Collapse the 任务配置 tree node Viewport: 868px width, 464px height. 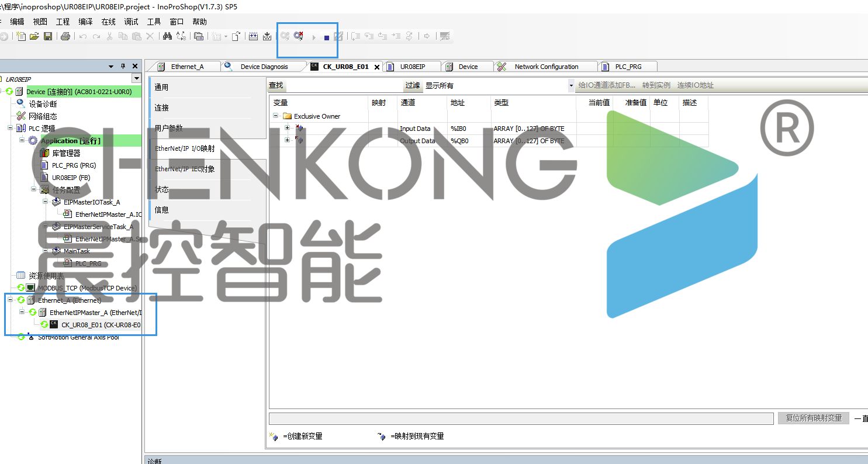(x=33, y=189)
